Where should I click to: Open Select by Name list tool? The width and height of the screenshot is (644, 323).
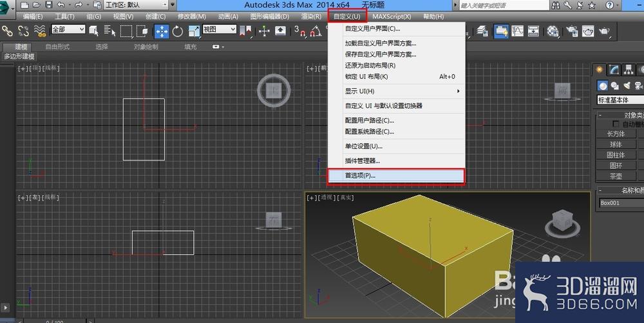109,31
